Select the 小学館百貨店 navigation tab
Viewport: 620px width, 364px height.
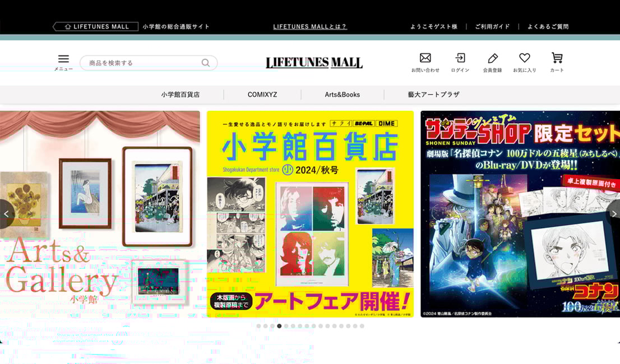click(x=180, y=95)
